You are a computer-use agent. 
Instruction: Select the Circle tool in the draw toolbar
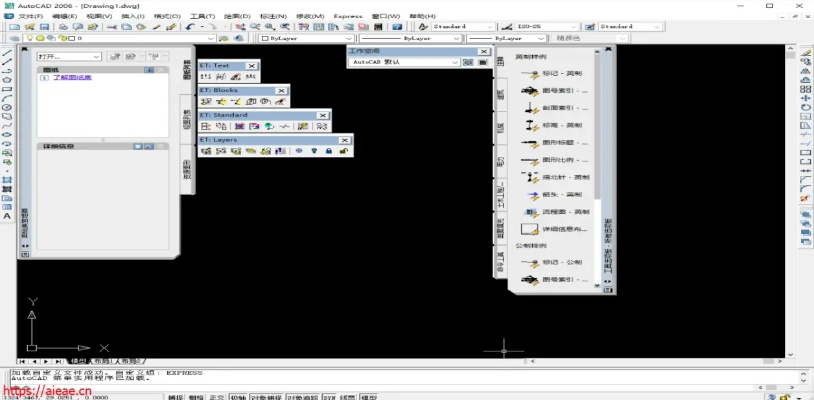[7, 107]
